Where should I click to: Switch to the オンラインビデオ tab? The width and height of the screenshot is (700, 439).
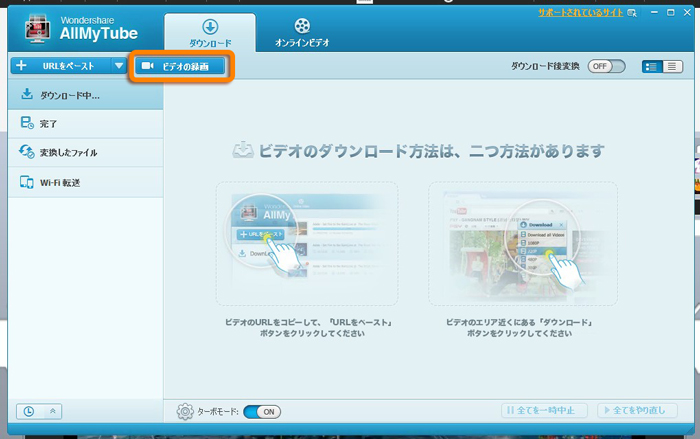[302, 33]
